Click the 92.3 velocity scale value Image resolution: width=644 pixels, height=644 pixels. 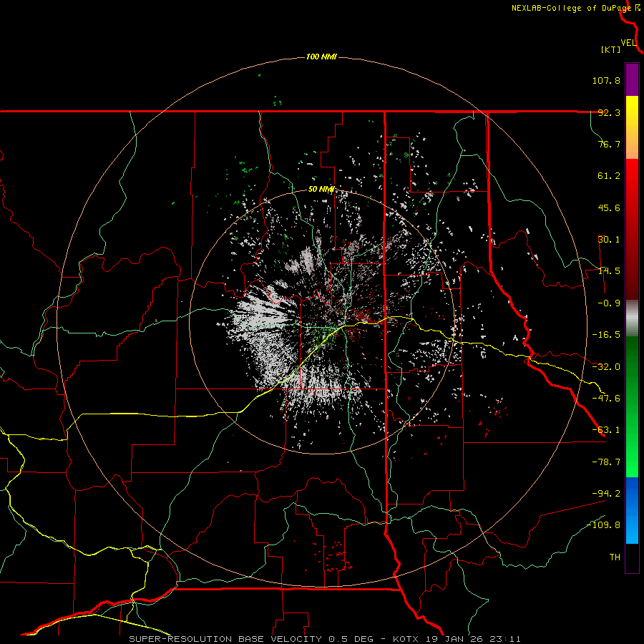point(609,112)
